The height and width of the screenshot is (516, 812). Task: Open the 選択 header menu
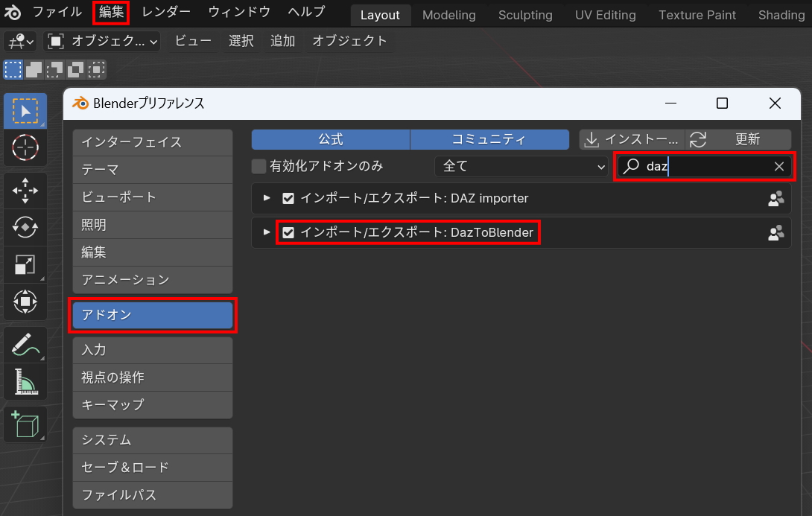click(241, 41)
